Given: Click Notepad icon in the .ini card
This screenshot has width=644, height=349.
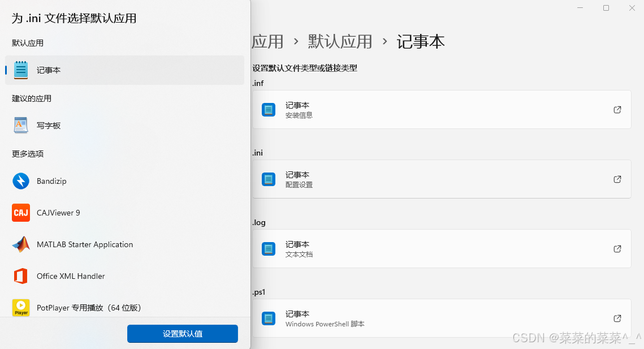Looking at the screenshot, I should [x=269, y=179].
